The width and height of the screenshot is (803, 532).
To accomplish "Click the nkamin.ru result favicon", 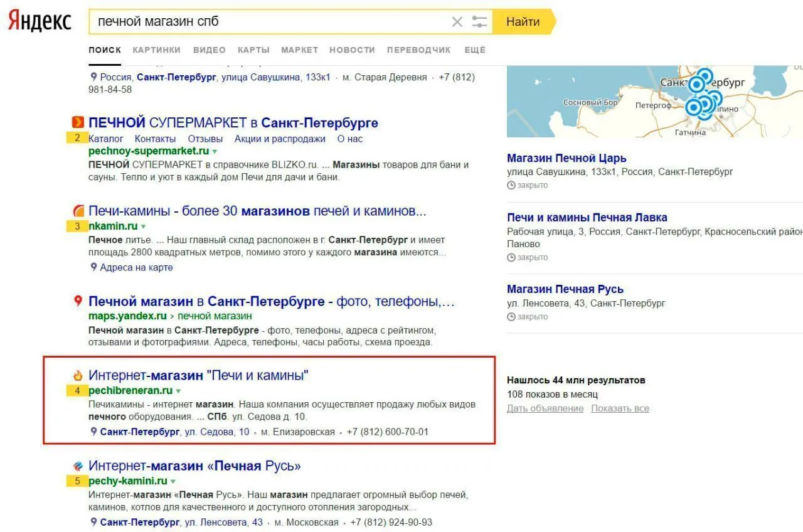I will (78, 211).
